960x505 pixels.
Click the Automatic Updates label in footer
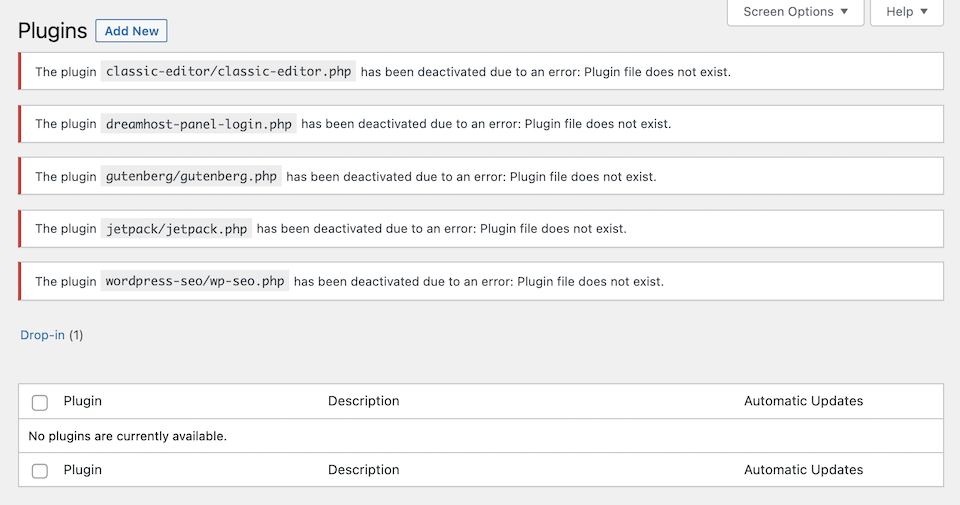[x=803, y=469]
